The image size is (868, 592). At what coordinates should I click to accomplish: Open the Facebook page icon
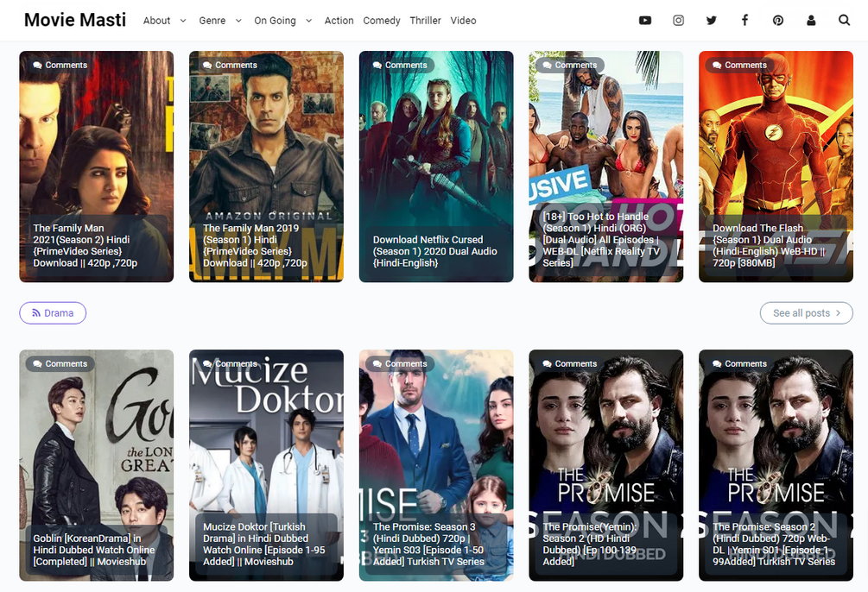(744, 21)
